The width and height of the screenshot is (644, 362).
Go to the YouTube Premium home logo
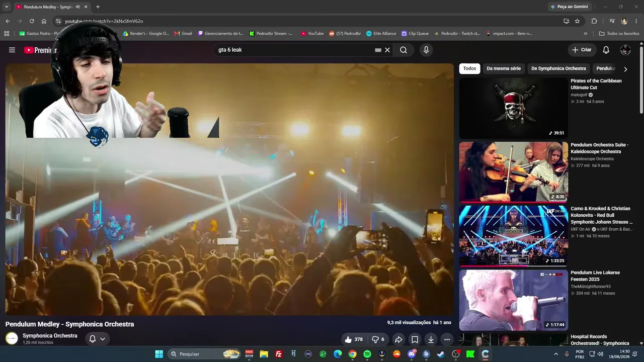pos(40,50)
